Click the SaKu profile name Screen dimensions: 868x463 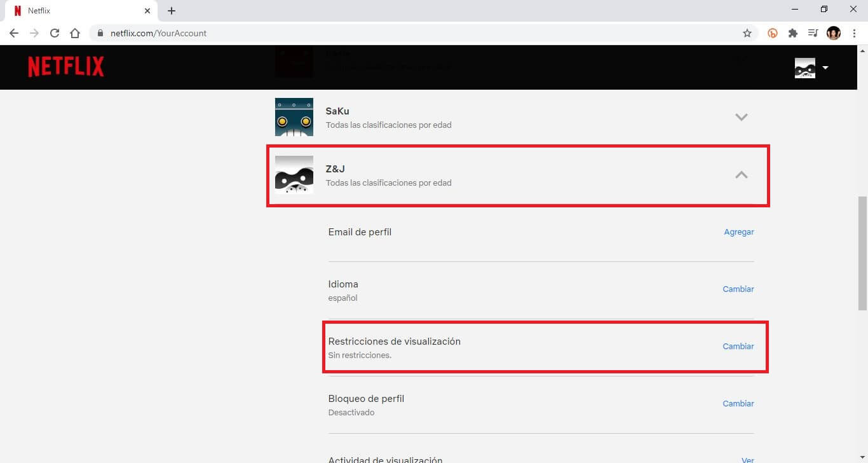coord(337,111)
